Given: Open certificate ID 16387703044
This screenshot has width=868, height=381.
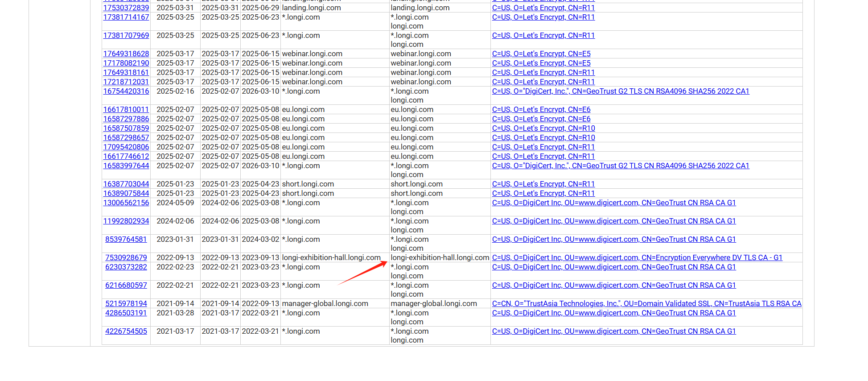Looking at the screenshot, I should [x=126, y=184].
